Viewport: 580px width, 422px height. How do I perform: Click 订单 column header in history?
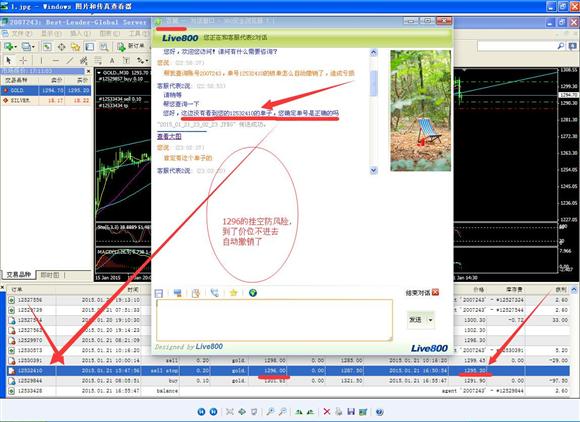pos(17,289)
